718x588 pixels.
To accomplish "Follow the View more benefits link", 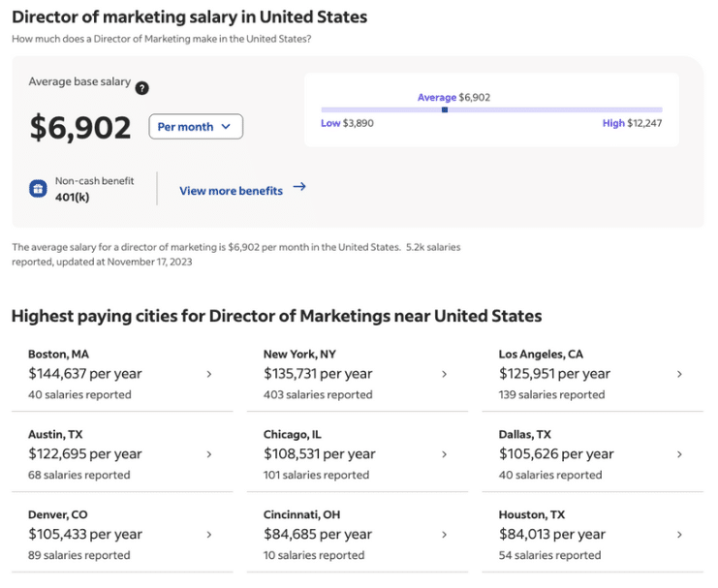I will pos(232,191).
